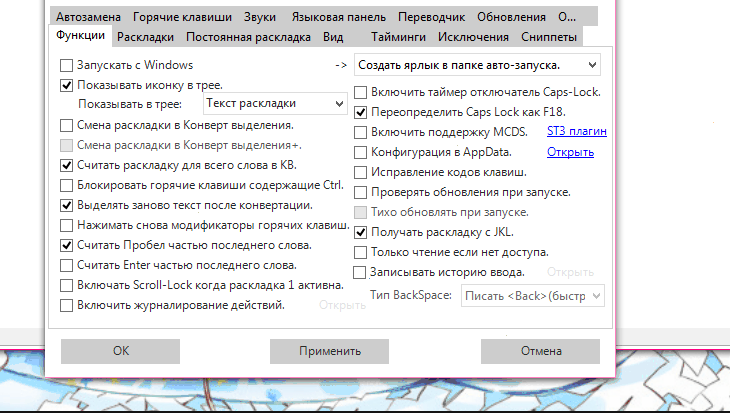Go to the Вид tab
The width and height of the screenshot is (730, 413).
pos(333,37)
